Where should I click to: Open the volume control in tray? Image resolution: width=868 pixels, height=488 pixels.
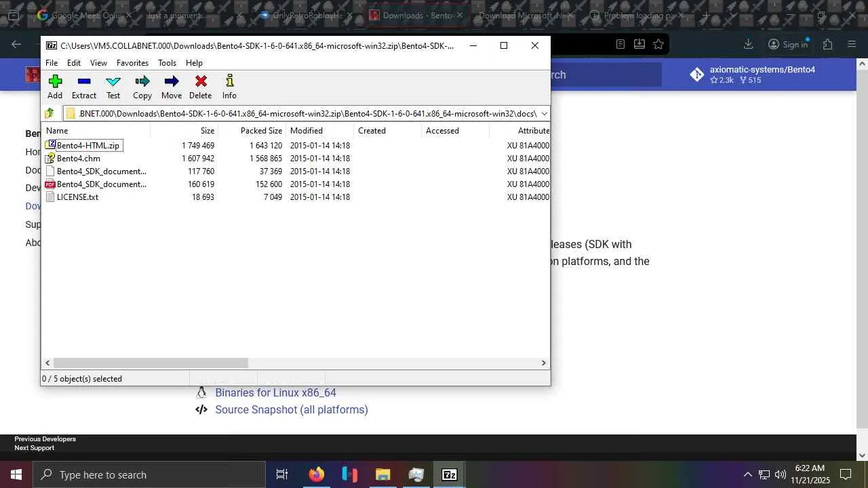tap(781, 474)
